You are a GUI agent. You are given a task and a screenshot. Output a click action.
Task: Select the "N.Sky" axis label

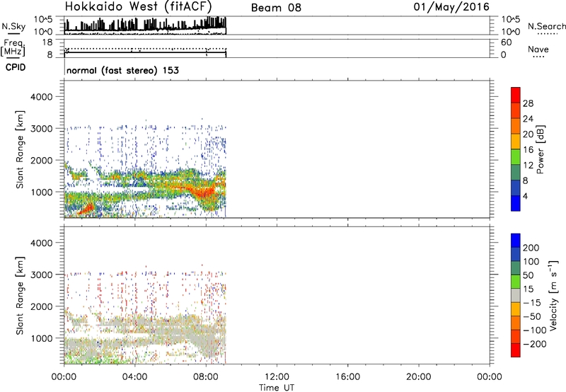point(13,27)
